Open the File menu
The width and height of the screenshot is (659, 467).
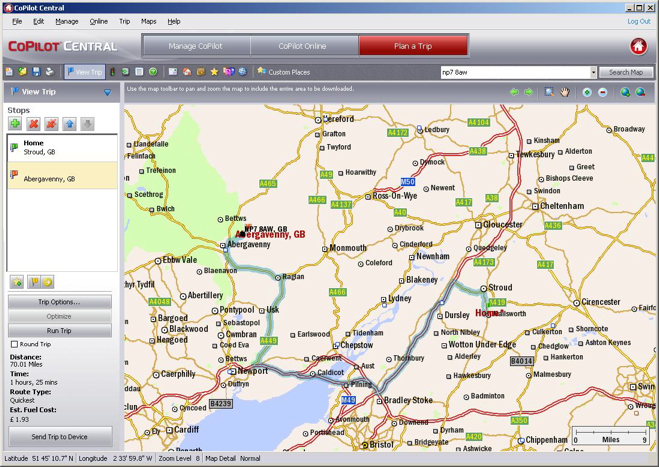(17, 21)
